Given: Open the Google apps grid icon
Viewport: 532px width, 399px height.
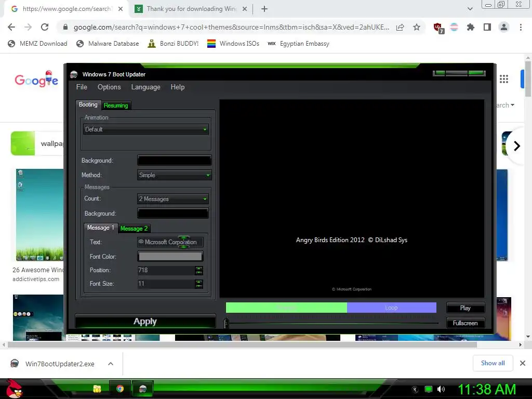Looking at the screenshot, I should 504,79.
